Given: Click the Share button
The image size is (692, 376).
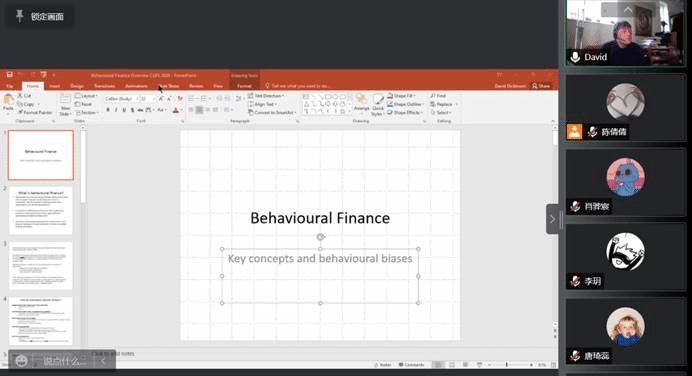Looking at the screenshot, I should [x=541, y=86].
